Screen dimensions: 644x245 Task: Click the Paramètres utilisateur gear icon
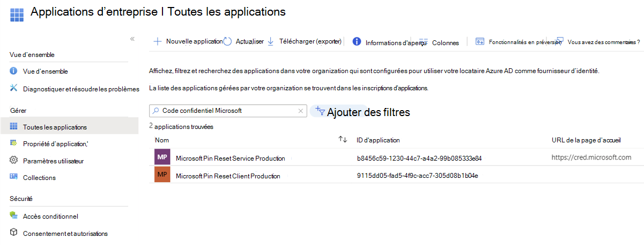[14, 161]
